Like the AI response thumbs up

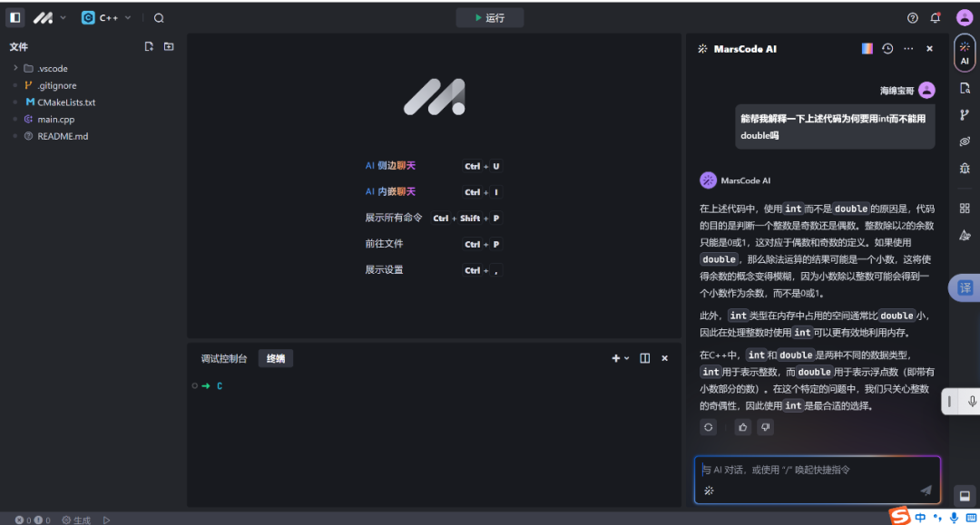coord(742,427)
